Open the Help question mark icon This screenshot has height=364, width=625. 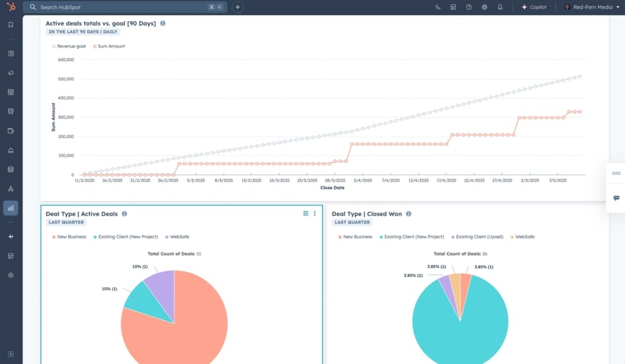[469, 7]
